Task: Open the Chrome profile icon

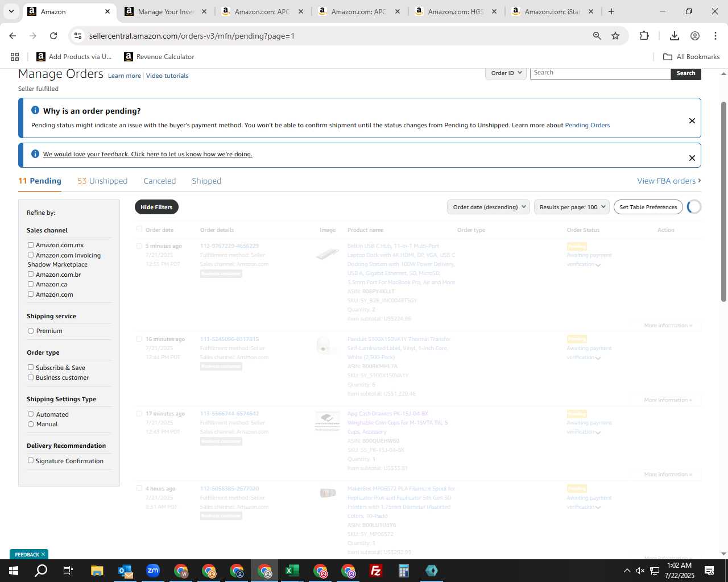Action: [x=695, y=36]
